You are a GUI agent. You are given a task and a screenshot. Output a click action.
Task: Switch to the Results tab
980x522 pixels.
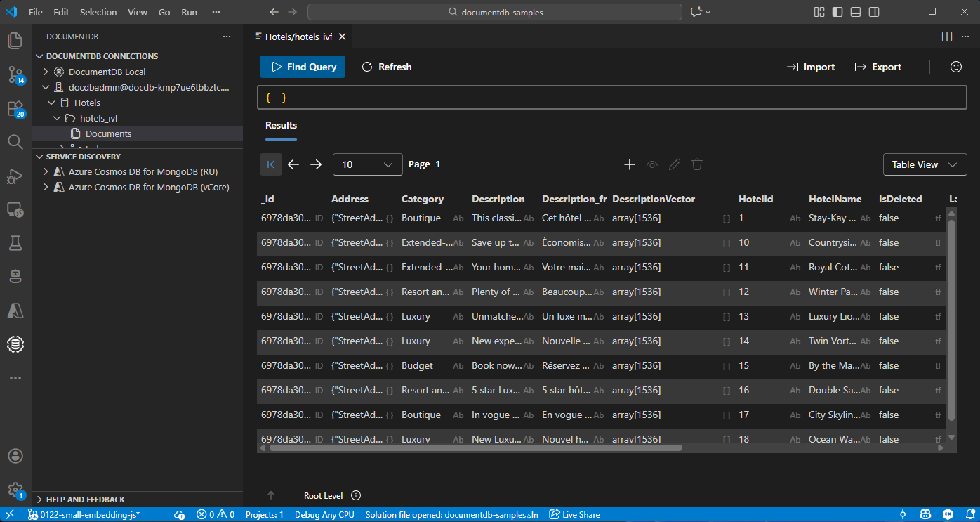click(281, 125)
